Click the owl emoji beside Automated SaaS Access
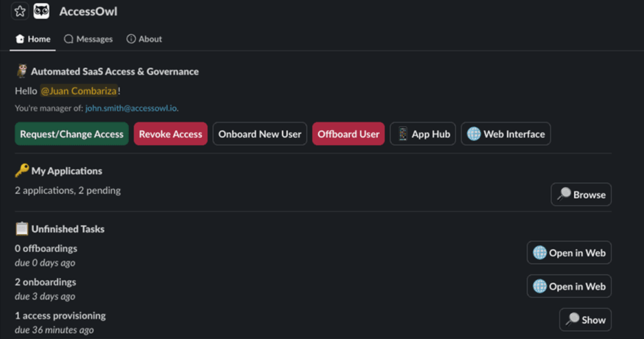 (22, 71)
